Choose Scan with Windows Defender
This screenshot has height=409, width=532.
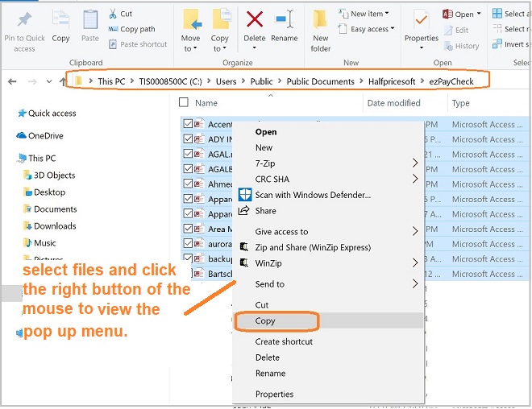click(x=313, y=195)
